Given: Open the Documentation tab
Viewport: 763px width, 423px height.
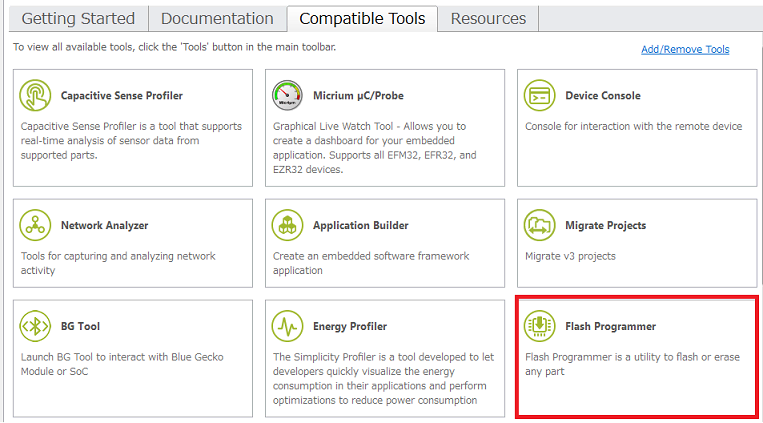Looking at the screenshot, I should (217, 18).
